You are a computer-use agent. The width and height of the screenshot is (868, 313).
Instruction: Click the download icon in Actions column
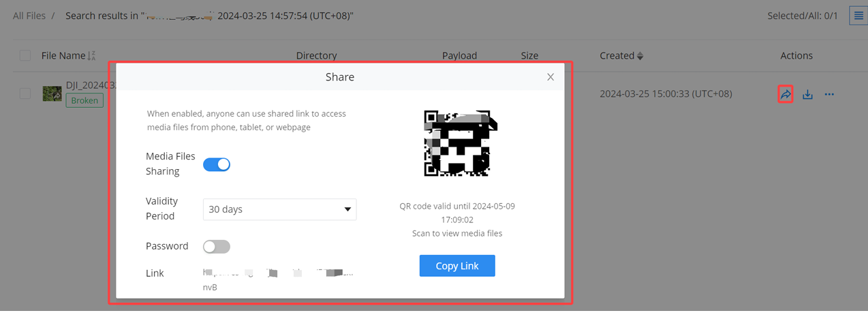(807, 94)
